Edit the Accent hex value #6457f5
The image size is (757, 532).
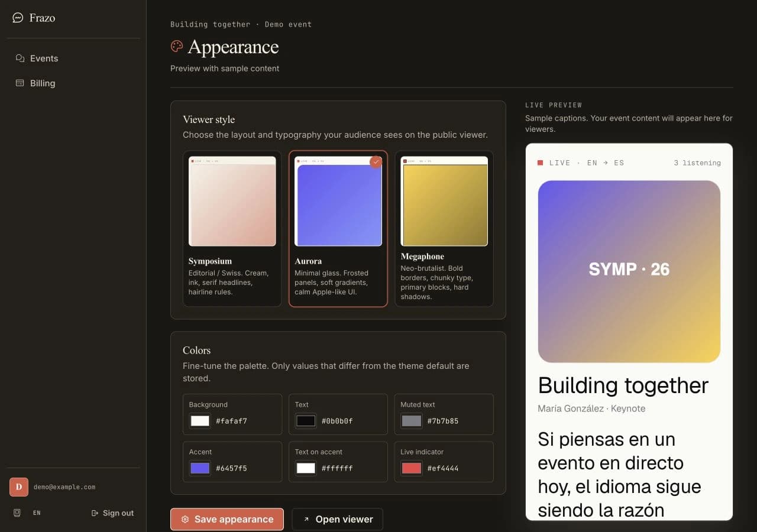pyautogui.click(x=231, y=469)
